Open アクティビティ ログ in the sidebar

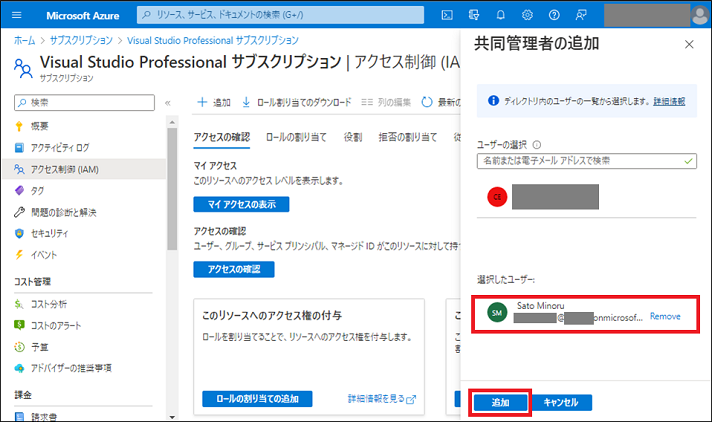59,148
